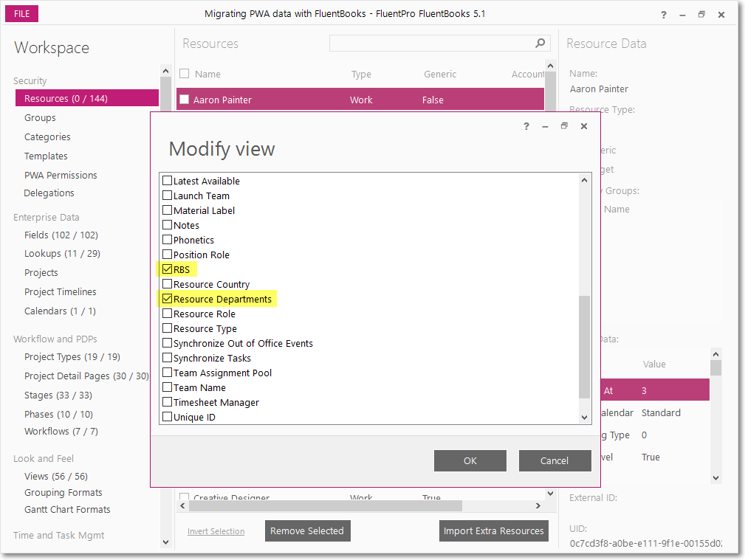Click the Invert Selection link
Image resolution: width=745 pixels, height=560 pixels.
coord(216,531)
